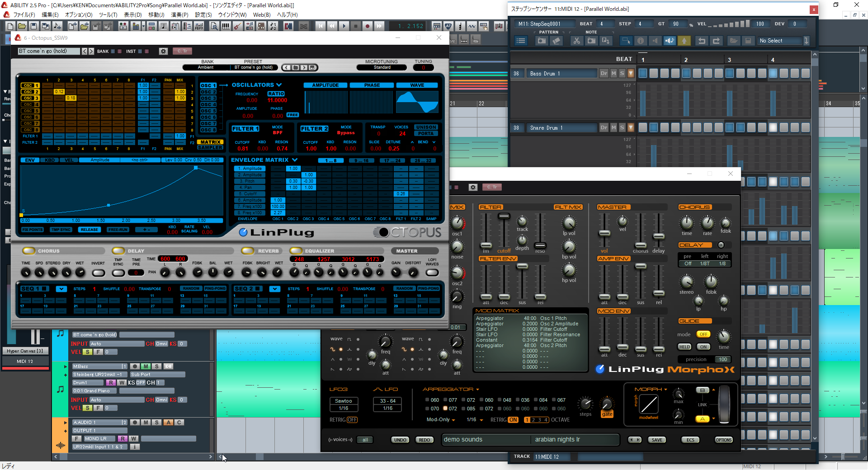Erase the pattern with eraser icon
868x470 pixels.
tap(557, 41)
